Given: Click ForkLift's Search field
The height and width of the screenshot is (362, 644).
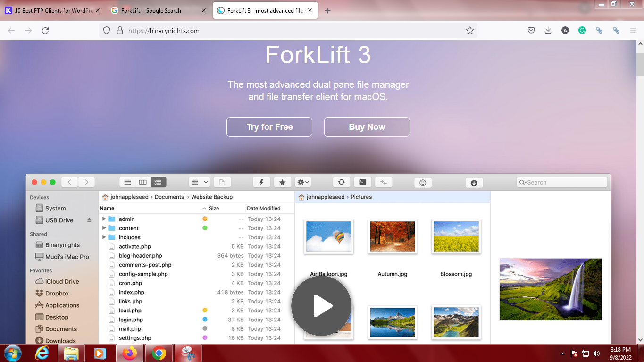Looking at the screenshot, I should click(x=562, y=182).
